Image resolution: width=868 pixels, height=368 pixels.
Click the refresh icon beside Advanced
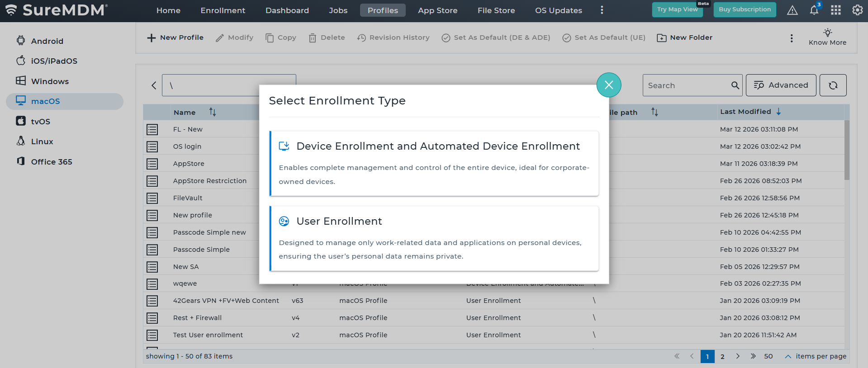(x=833, y=85)
